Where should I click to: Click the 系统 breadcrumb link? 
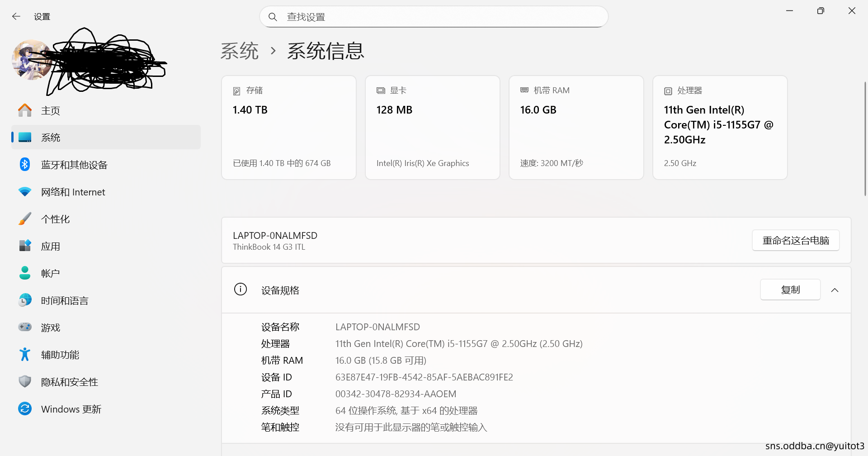pyautogui.click(x=240, y=51)
